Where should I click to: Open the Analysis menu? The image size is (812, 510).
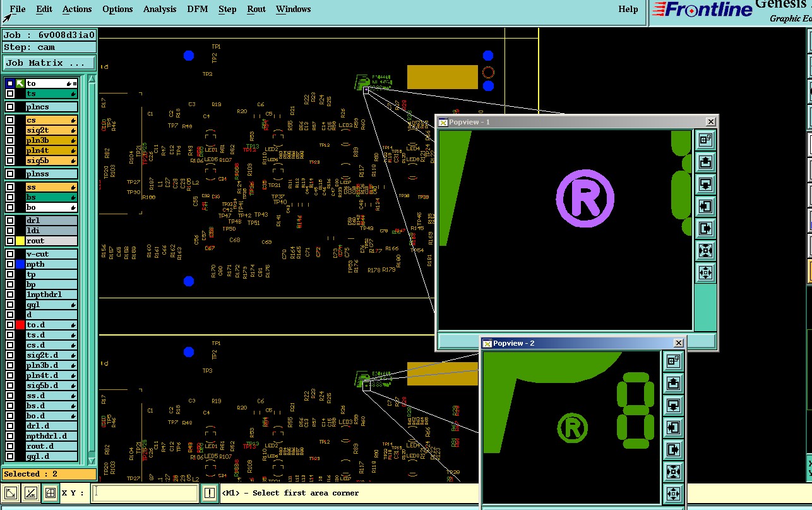[160, 9]
